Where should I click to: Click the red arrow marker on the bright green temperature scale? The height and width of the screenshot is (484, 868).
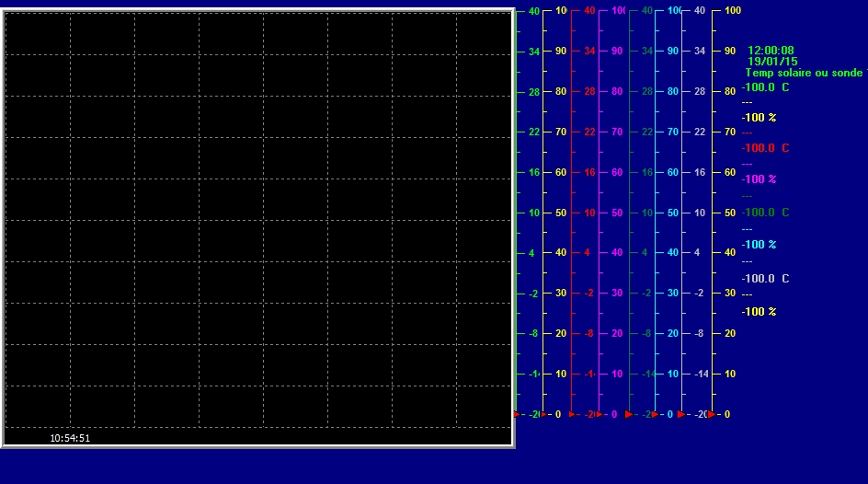(x=516, y=414)
